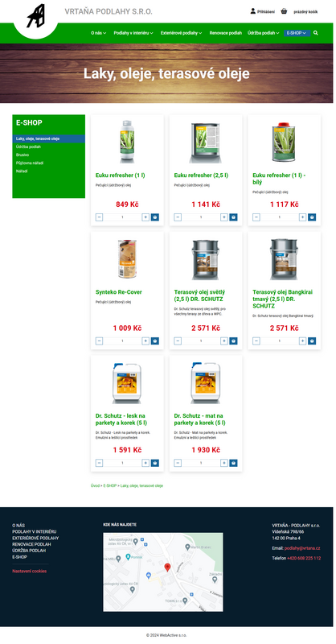Open the Euku refresher (1 l) product image

(x=127, y=142)
